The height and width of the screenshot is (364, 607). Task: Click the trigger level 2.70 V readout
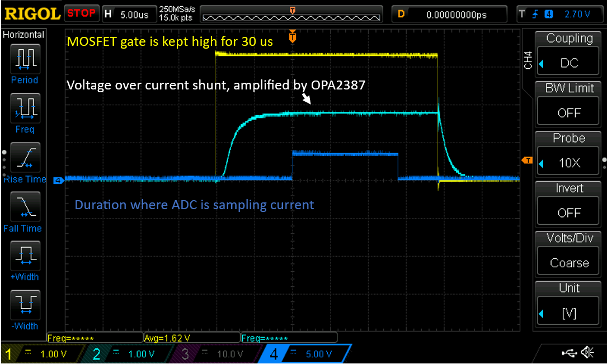pos(577,15)
